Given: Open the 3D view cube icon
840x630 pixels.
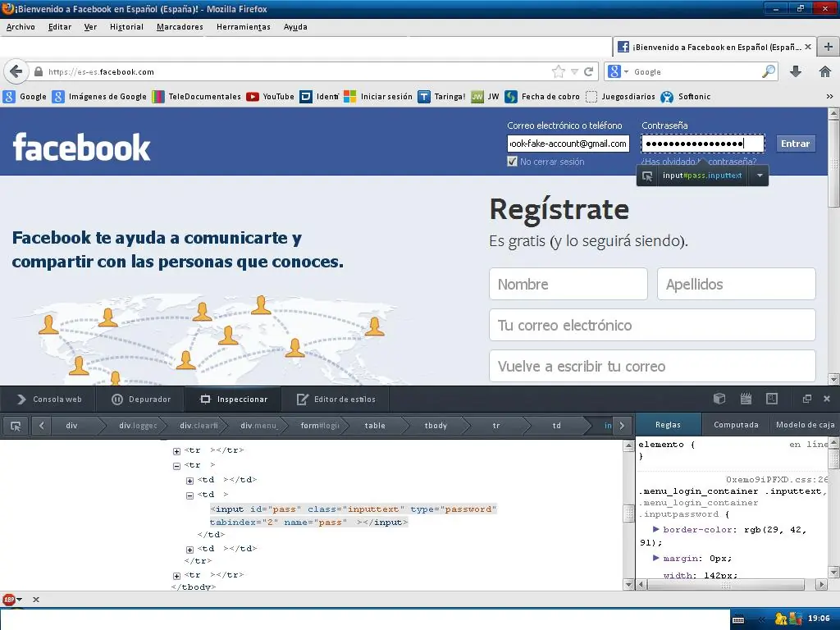Looking at the screenshot, I should 719,399.
